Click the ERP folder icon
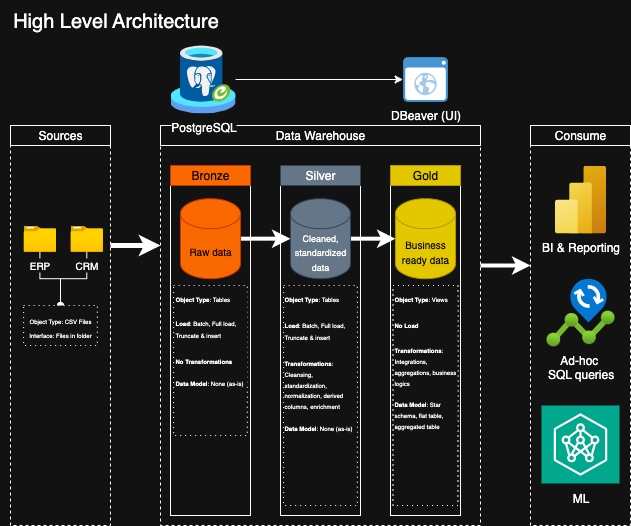The image size is (631, 526). click(40, 238)
